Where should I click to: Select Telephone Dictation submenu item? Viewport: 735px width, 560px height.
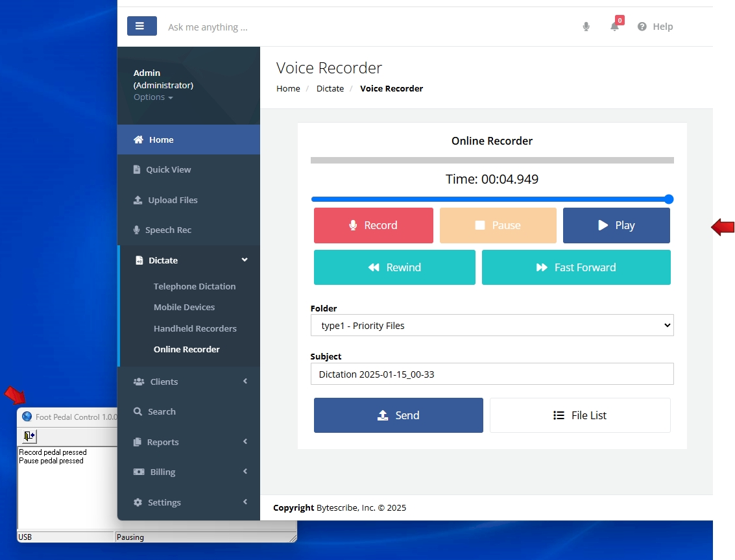click(195, 287)
